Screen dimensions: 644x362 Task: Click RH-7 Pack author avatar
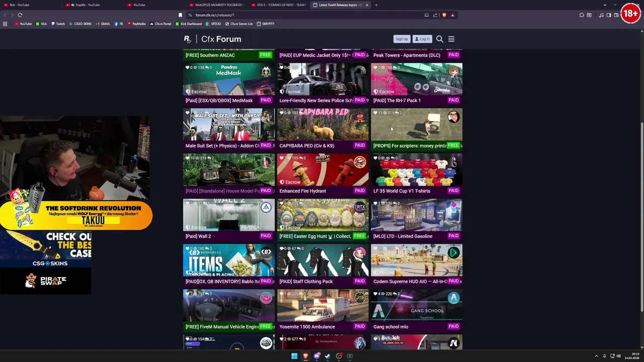pos(453,71)
